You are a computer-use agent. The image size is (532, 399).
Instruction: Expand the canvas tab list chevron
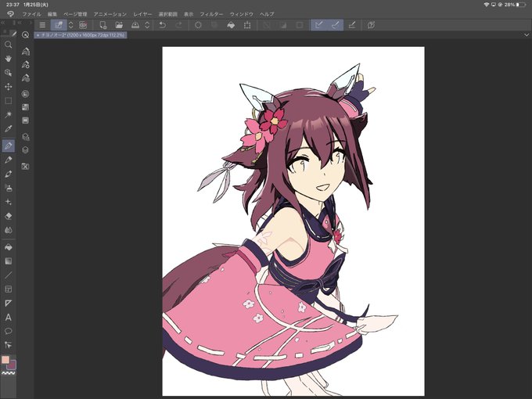point(527,35)
